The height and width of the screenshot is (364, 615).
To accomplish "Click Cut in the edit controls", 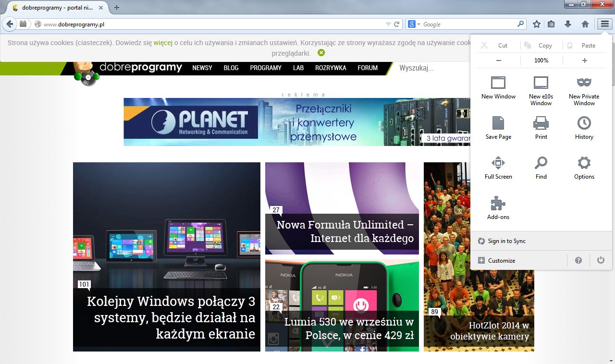I will [498, 45].
